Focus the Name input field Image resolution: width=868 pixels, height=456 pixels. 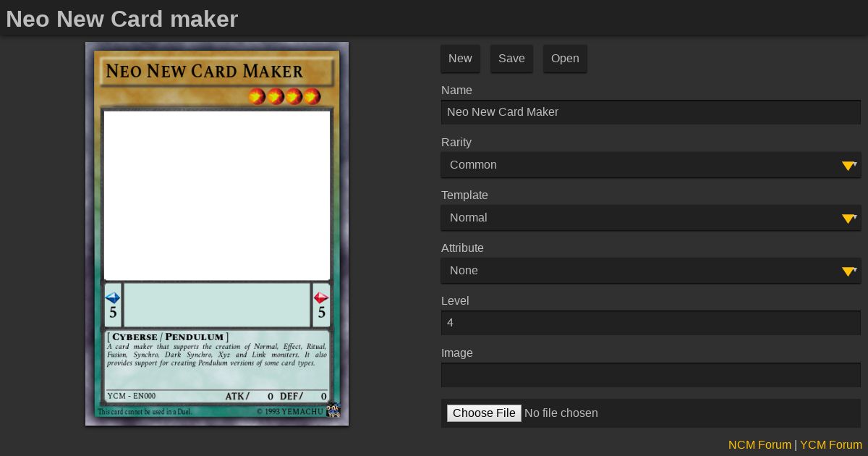click(x=651, y=112)
